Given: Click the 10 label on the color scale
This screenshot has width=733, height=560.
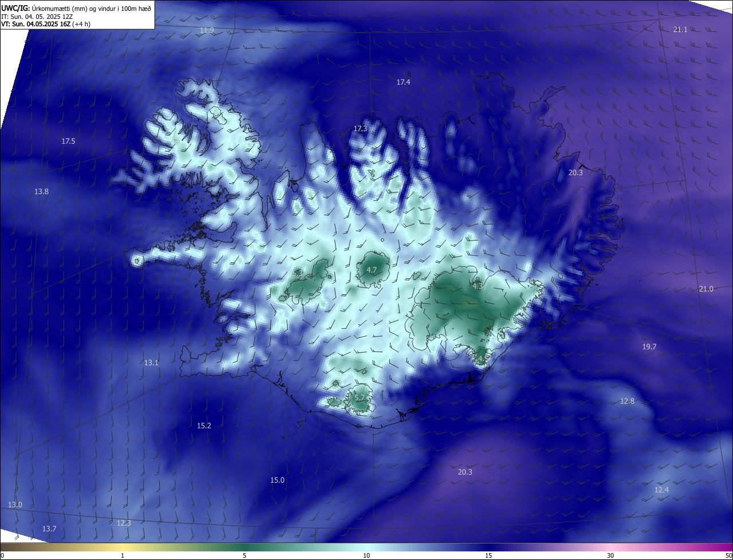Looking at the screenshot, I should (366, 556).
